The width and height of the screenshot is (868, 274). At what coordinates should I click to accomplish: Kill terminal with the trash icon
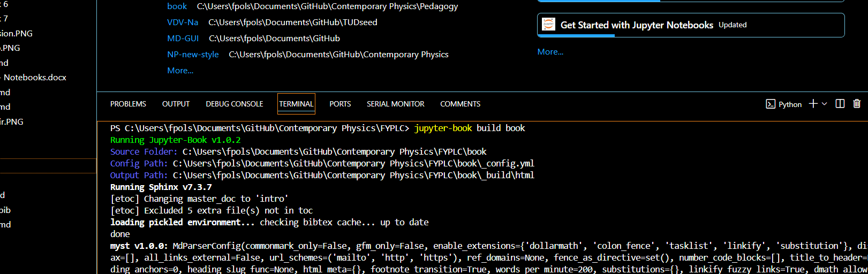click(x=857, y=104)
